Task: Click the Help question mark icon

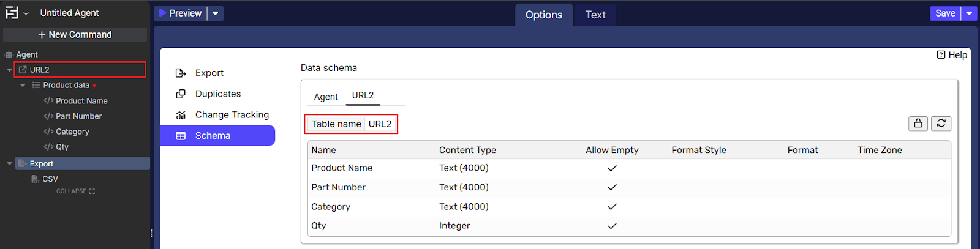Action: point(941,55)
